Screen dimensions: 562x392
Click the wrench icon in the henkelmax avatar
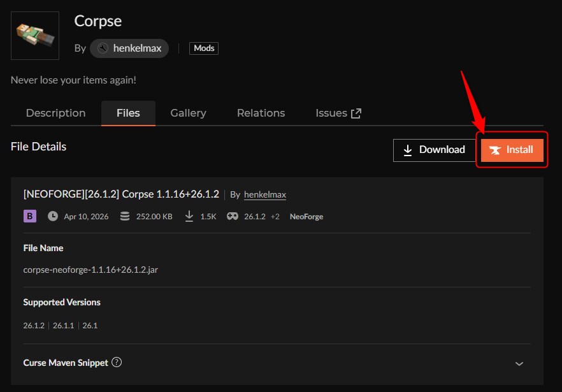point(102,48)
